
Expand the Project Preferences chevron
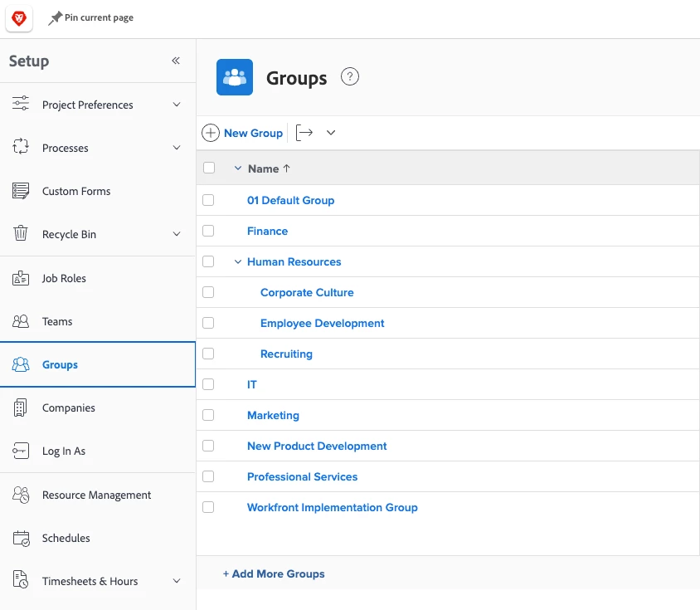(177, 105)
